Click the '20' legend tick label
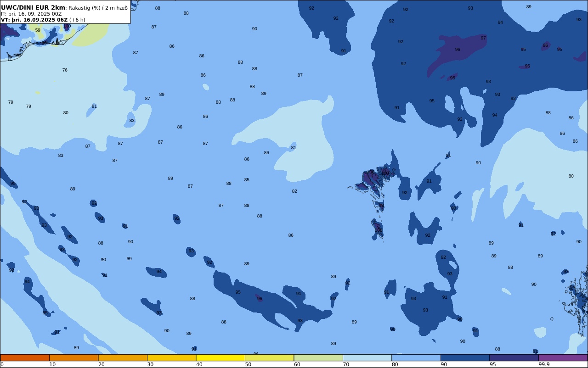This screenshot has height=368, width=588. click(x=101, y=364)
